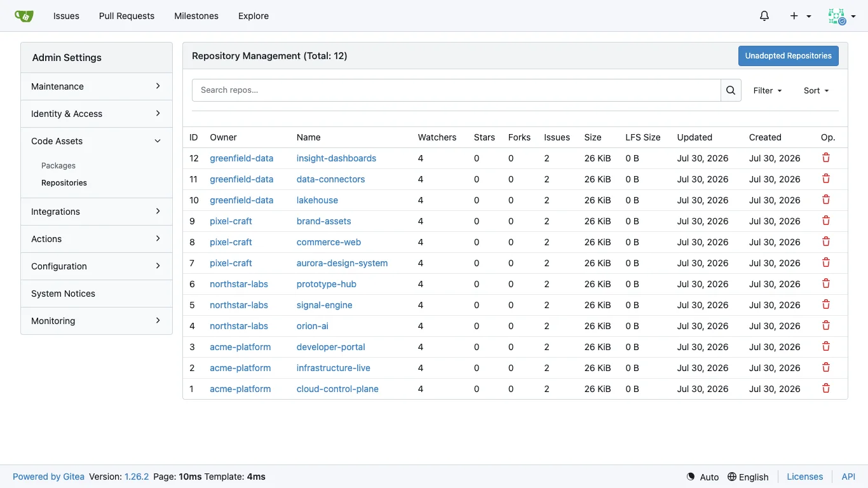This screenshot has width=868, height=488.
Task: Click the Unadopted Repositories button
Action: pyautogui.click(x=789, y=56)
